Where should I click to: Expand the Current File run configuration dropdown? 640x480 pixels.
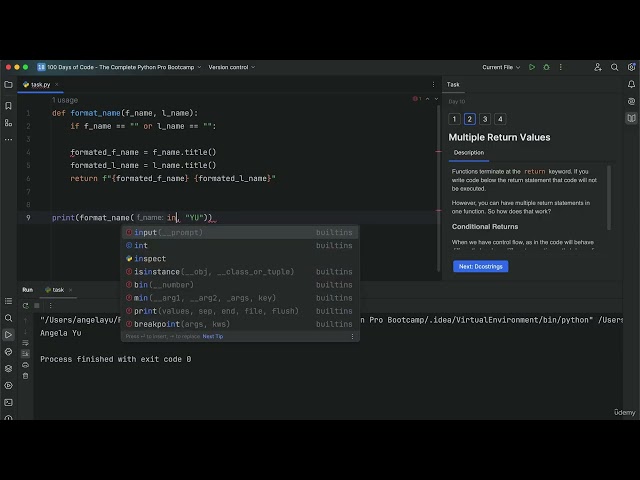[501, 67]
